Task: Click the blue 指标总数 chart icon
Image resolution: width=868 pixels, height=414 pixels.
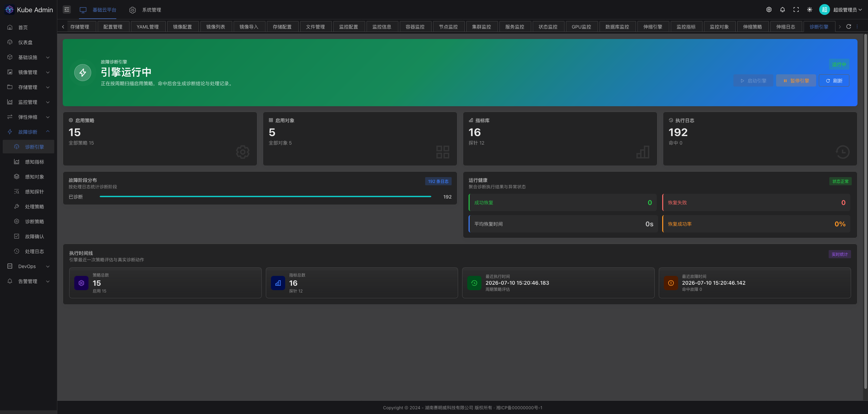Action: pyautogui.click(x=278, y=283)
